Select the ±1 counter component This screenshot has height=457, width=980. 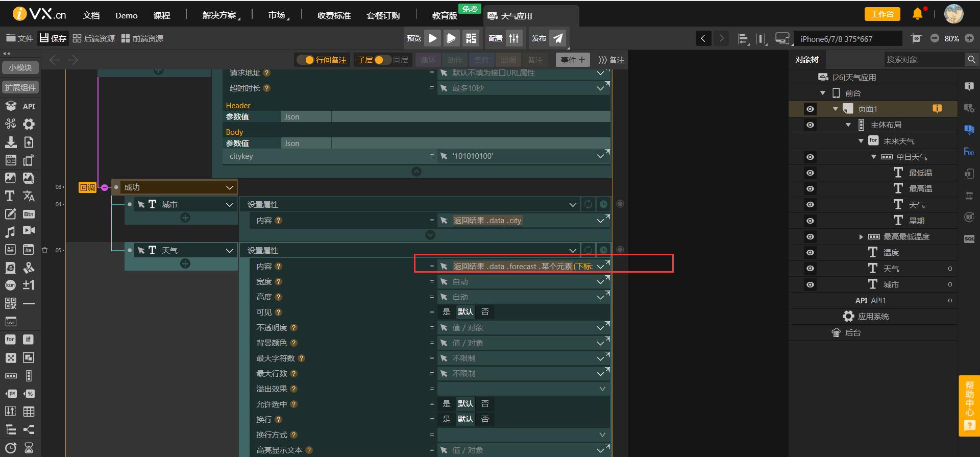[x=29, y=285]
